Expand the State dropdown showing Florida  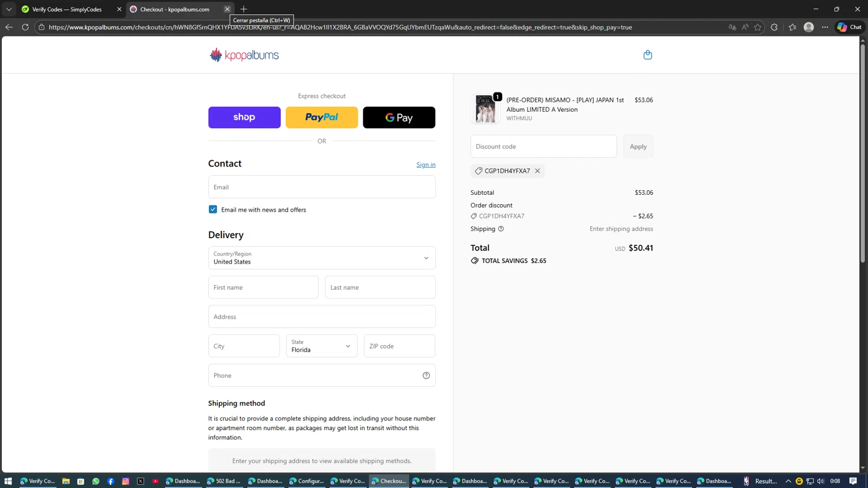322,346
